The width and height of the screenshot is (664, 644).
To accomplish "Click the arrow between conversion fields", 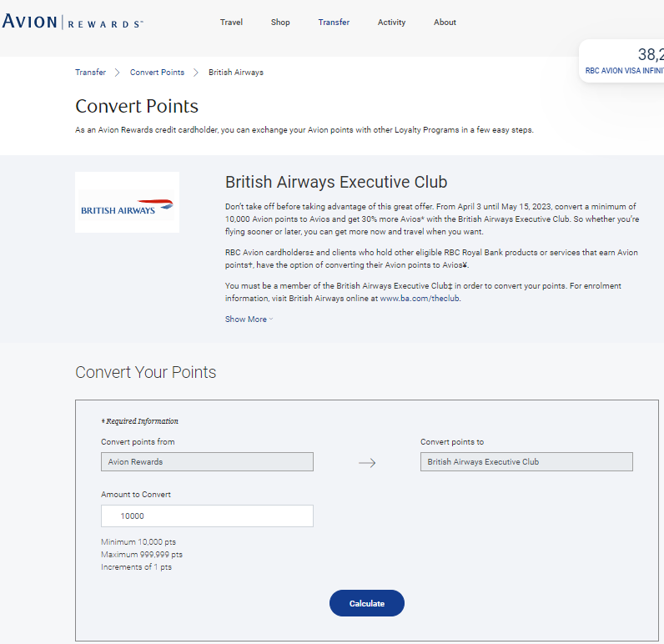I will (367, 463).
